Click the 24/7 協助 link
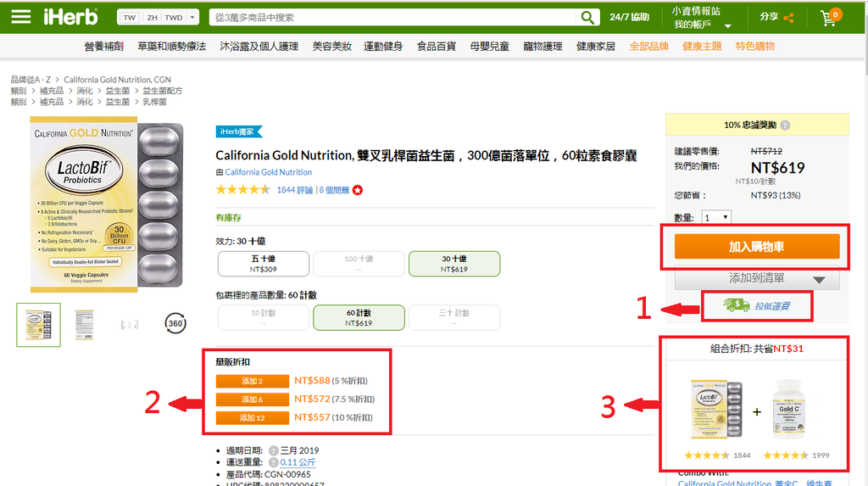The width and height of the screenshot is (868, 486). click(630, 17)
